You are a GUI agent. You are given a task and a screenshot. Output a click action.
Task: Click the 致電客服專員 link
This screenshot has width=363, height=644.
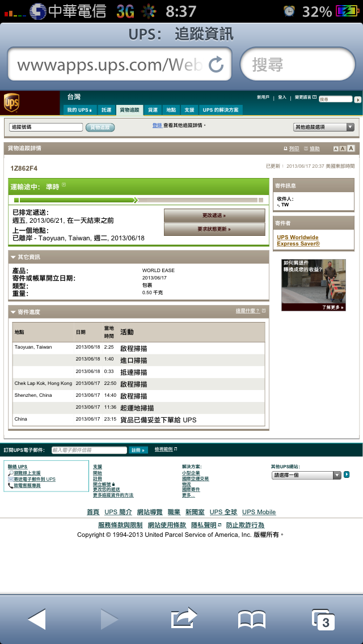click(x=27, y=485)
